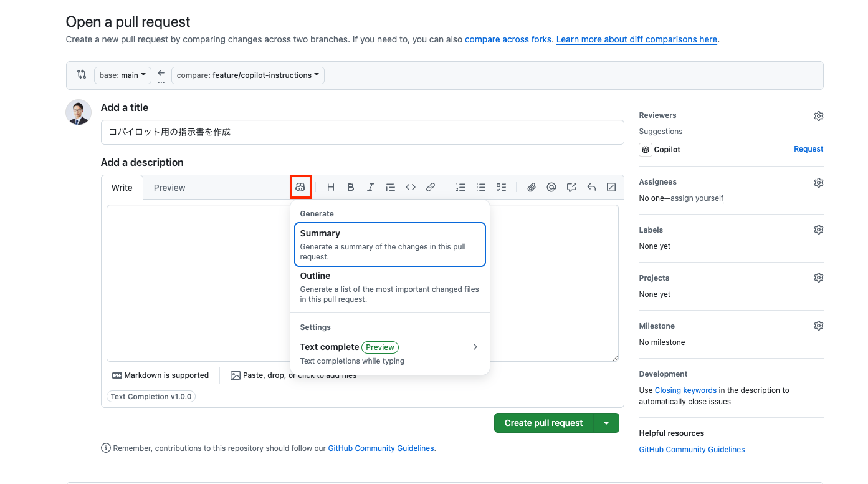This screenshot has width=868, height=484.
Task: Click the 'No milestone' text
Action: [662, 342]
